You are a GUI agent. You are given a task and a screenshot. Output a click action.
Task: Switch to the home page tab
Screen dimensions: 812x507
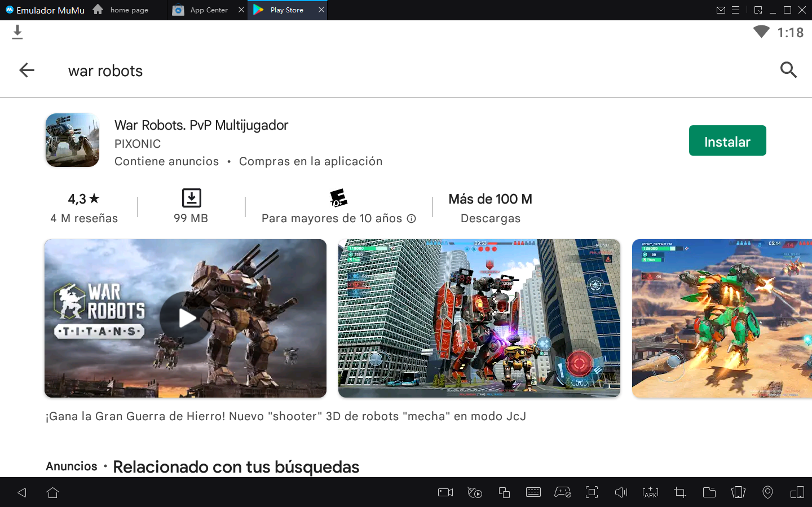[x=129, y=10]
